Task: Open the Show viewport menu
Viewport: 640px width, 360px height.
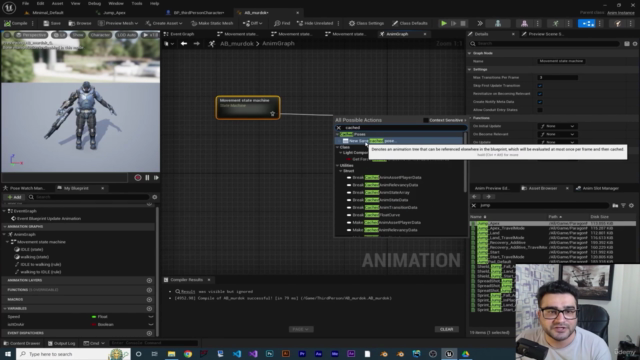Action: 77,35
